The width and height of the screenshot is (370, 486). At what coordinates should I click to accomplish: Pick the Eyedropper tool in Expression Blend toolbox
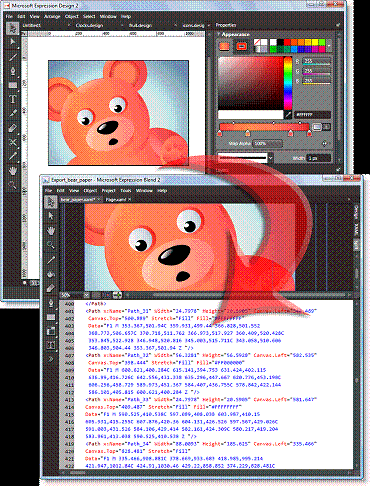[x=51, y=260]
